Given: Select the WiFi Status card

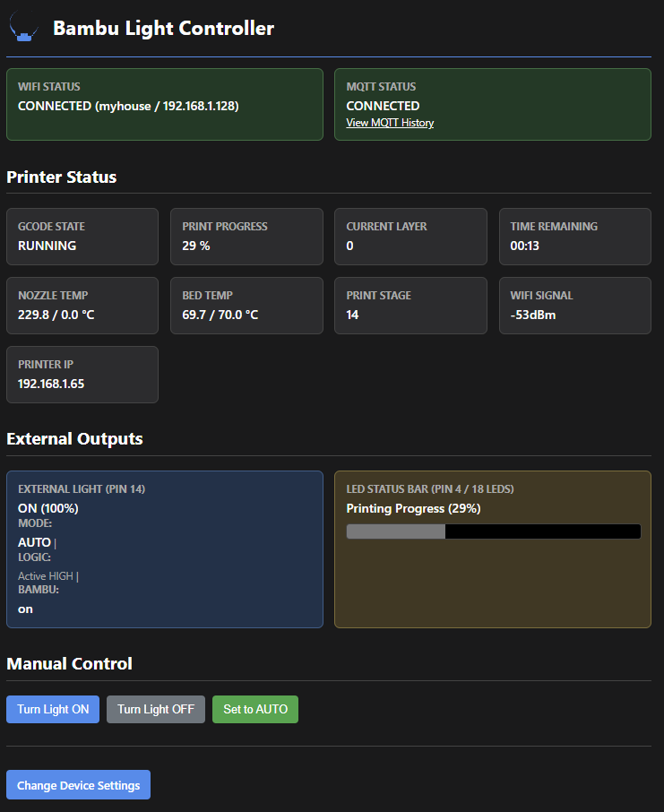Looking at the screenshot, I should pos(164,105).
